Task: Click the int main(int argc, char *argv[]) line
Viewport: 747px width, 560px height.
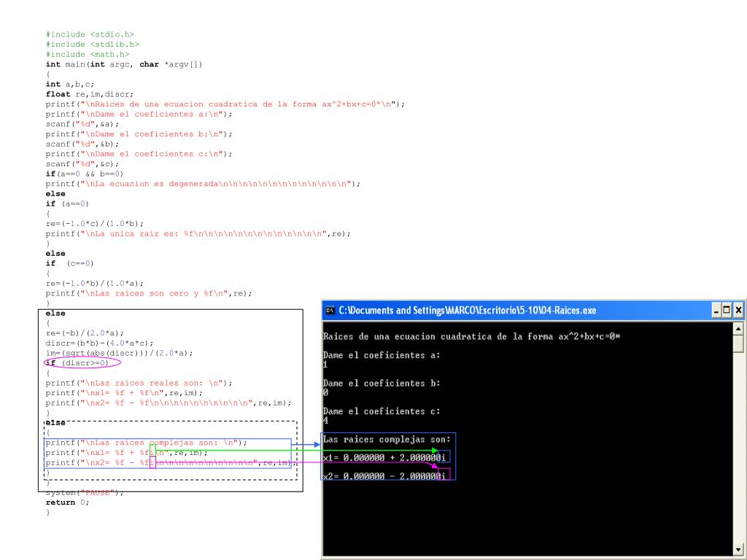Action: click(x=124, y=64)
